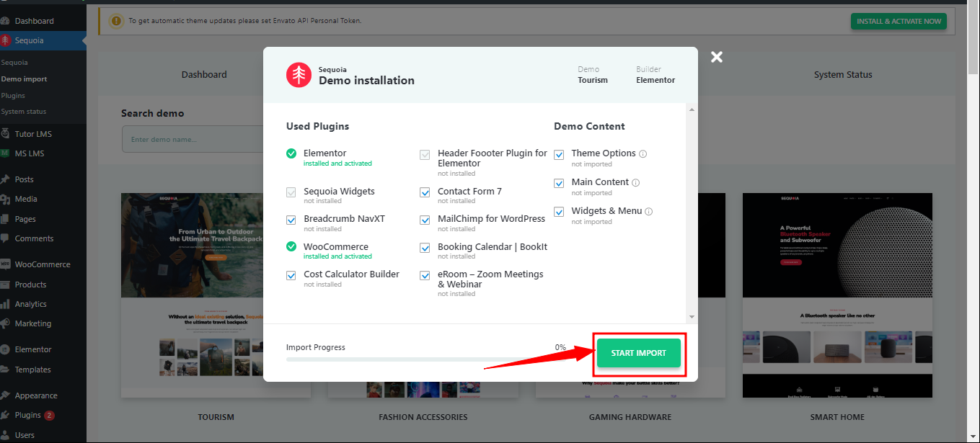Screen dimensions: 980x443
Task: Click the Demo Content heading
Action: point(589,126)
